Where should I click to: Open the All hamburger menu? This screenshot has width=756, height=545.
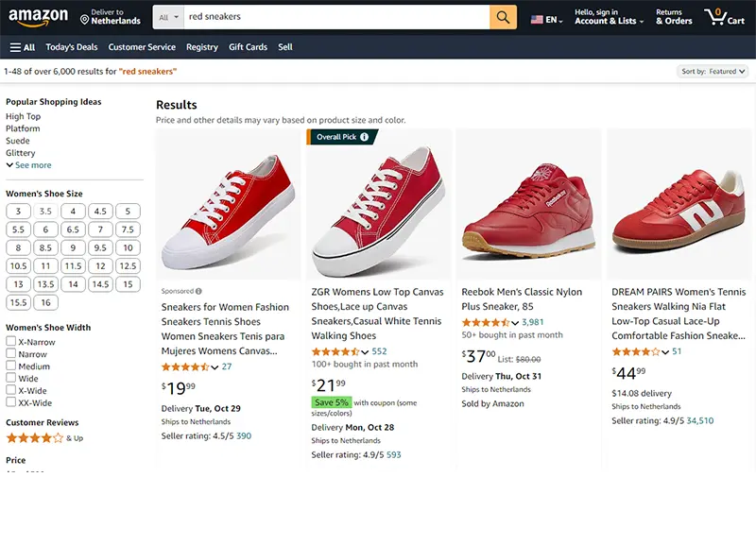[x=23, y=47]
